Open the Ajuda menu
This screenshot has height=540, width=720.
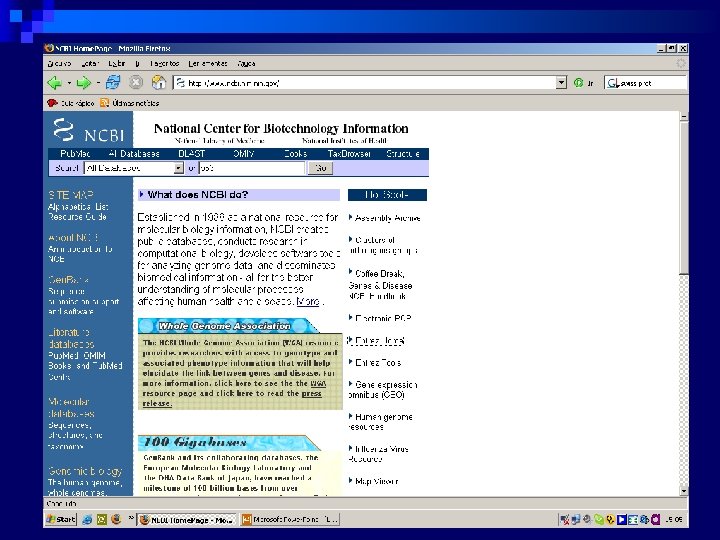[x=246, y=64]
